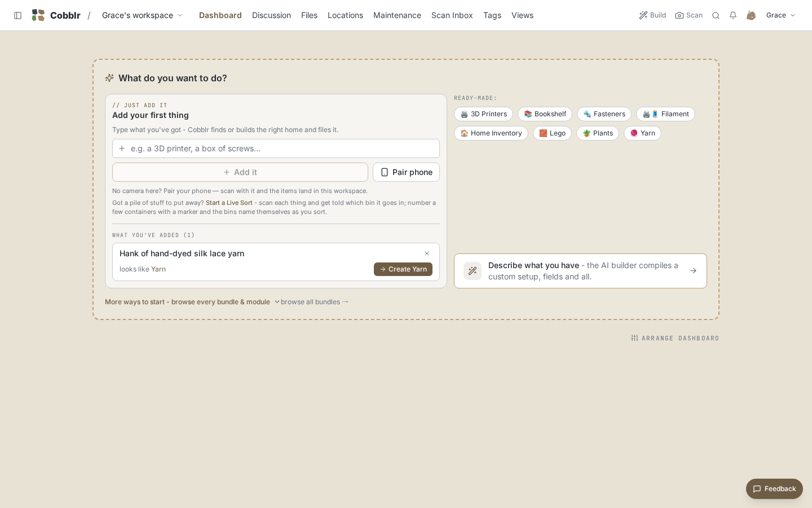The height and width of the screenshot is (508, 812).
Task: Choose the Bookshelf bundle
Action: pos(545,114)
